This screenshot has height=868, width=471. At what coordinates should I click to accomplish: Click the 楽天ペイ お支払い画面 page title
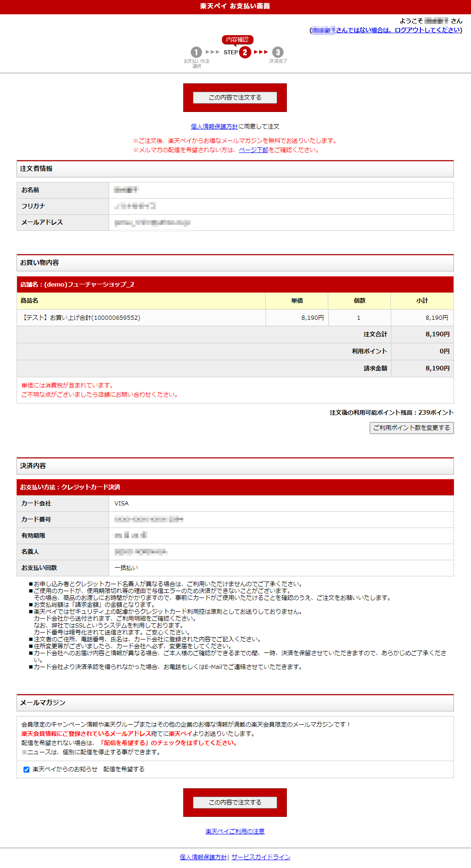[x=235, y=6]
